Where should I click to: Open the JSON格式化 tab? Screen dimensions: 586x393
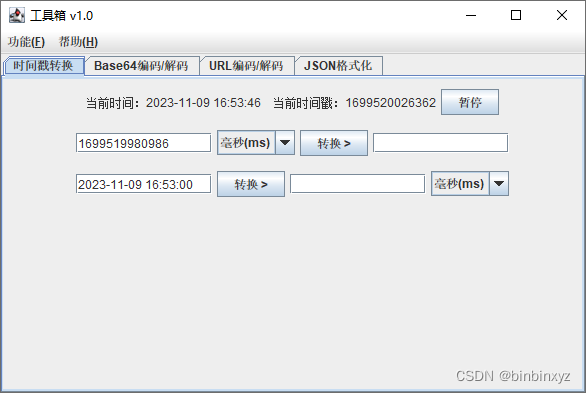(x=338, y=66)
